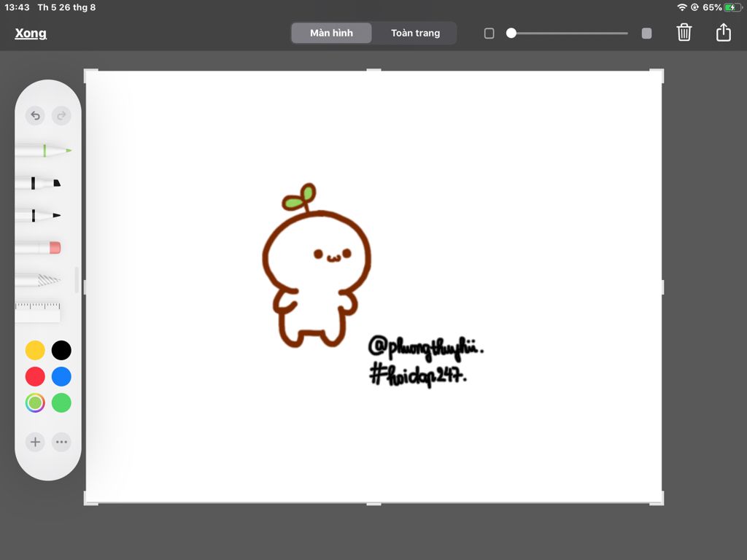Pick the red color swatch
This screenshot has height=560, width=747.
point(35,376)
